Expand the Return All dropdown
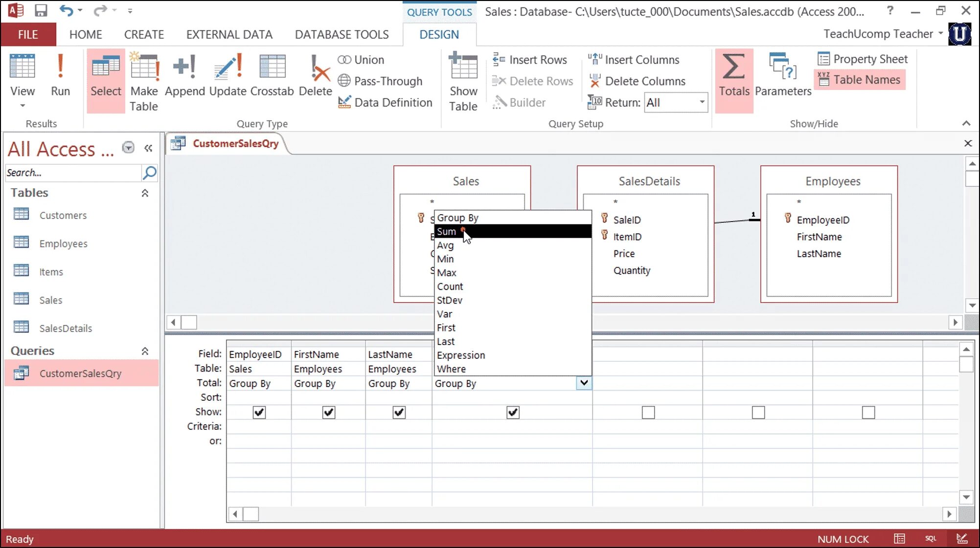Image resolution: width=980 pixels, height=548 pixels. tap(702, 102)
